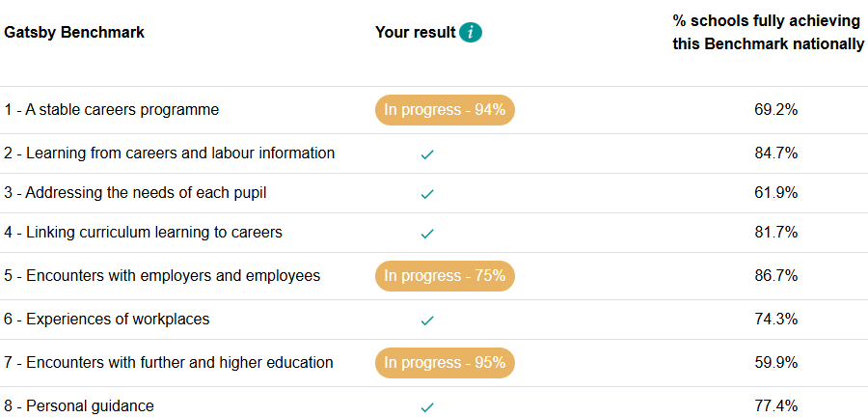Viewport: 868px width, 418px height.
Task: Click the In progress - 94% badge
Action: coord(445,110)
